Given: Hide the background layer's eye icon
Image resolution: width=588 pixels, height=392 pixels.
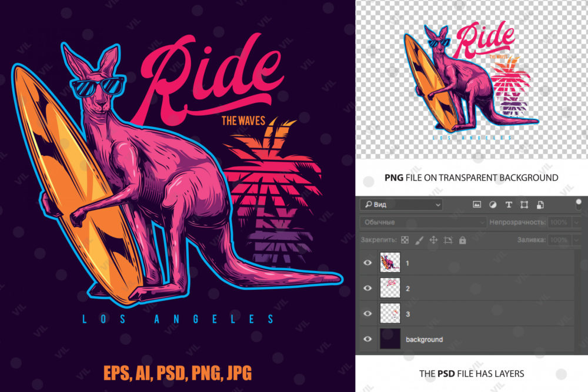Looking at the screenshot, I should [x=367, y=339].
